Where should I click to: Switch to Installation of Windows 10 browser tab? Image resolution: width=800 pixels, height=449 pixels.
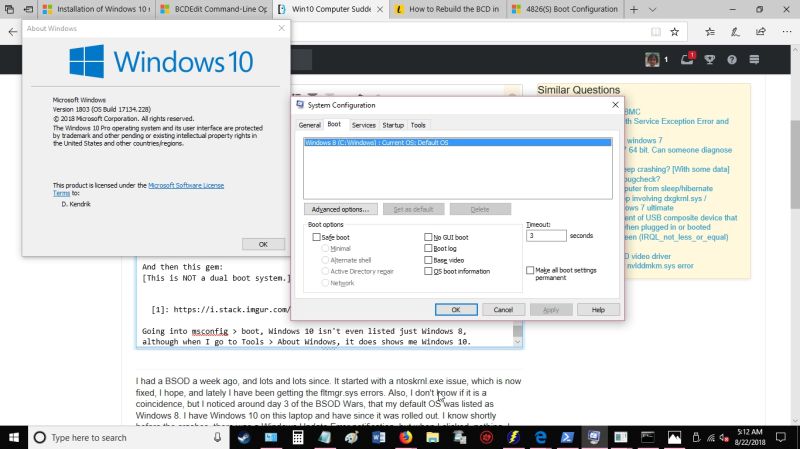[96, 9]
